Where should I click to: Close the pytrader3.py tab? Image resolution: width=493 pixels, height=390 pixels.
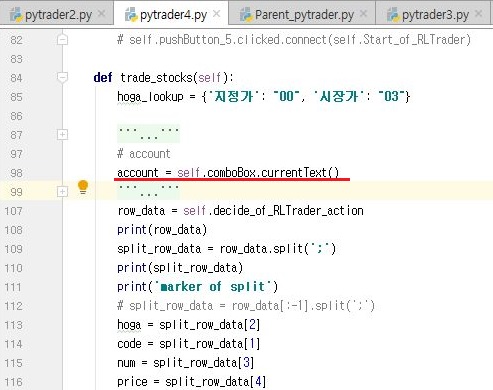pos(479,14)
